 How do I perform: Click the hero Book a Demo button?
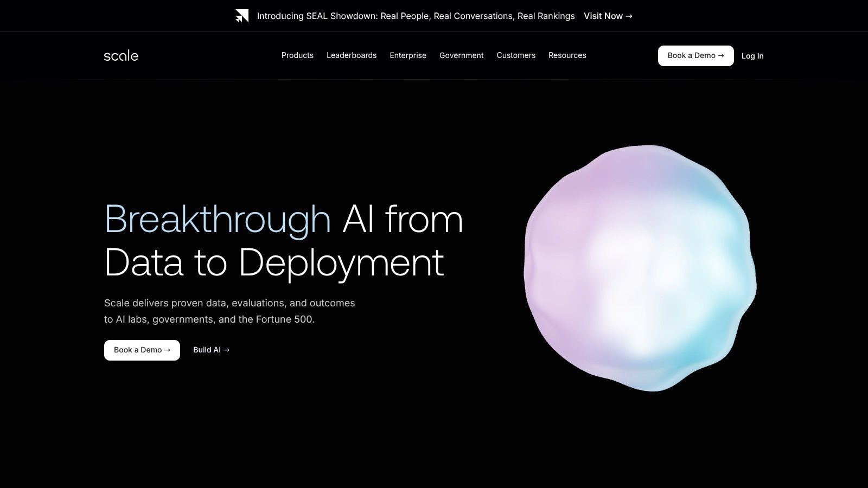click(142, 350)
